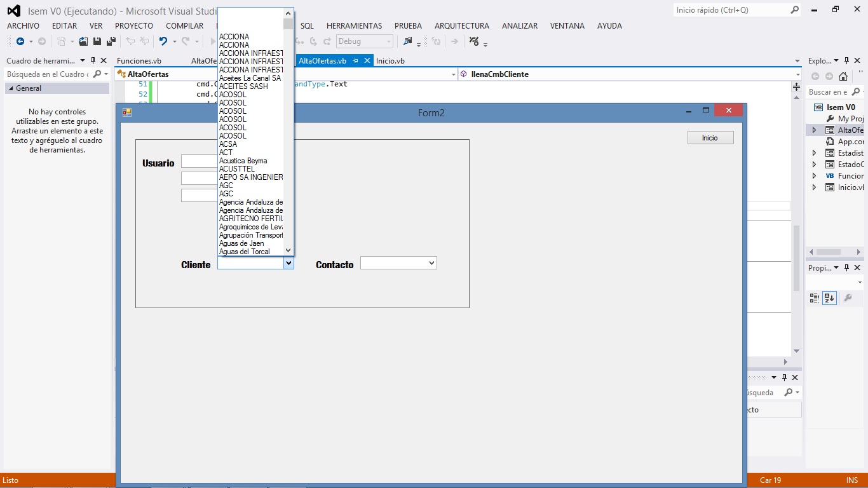Click the quick launch search magnifier icon
Viewport: 868px width, 488px height.
[794, 10]
